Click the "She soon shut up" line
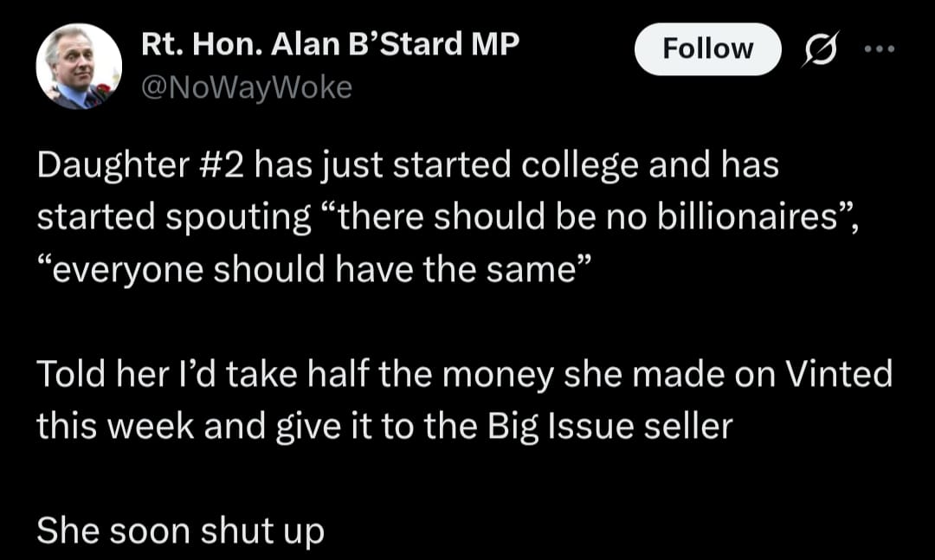Viewport: 935px width, 560px height. point(181,531)
